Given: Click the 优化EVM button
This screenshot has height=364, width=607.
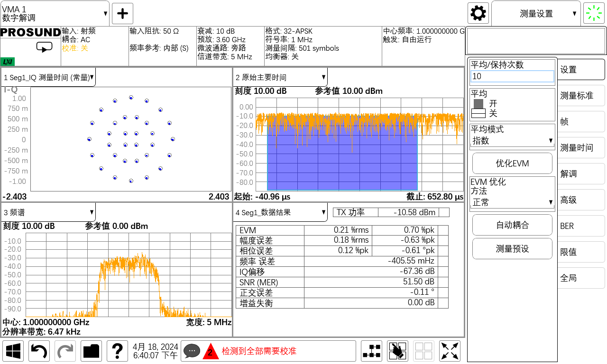Looking at the screenshot, I should [x=512, y=164].
